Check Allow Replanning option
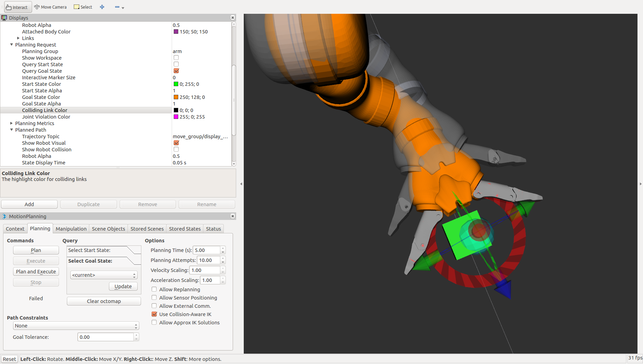 (x=154, y=289)
